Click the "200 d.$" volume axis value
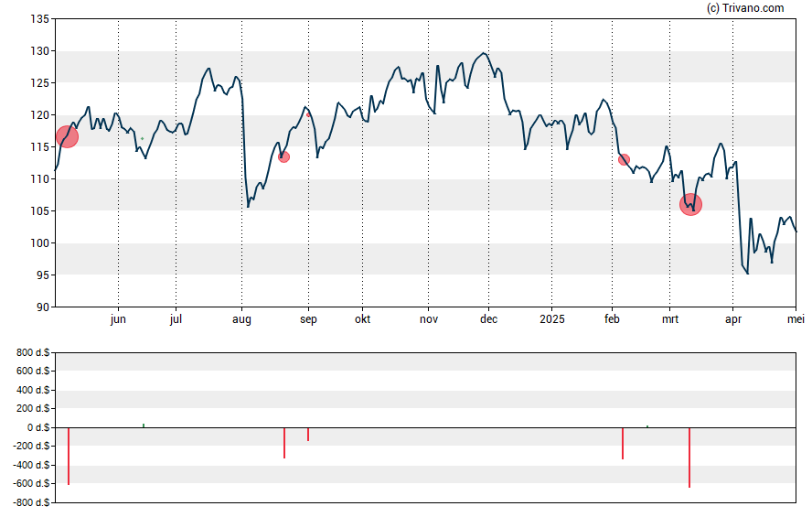The height and width of the screenshot is (517, 812). (33, 408)
